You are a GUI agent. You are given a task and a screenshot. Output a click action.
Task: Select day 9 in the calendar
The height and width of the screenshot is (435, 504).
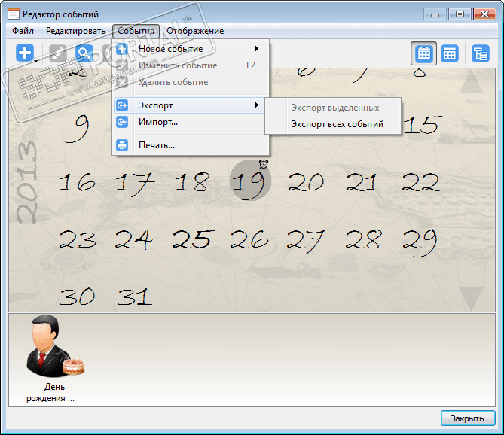[77, 129]
